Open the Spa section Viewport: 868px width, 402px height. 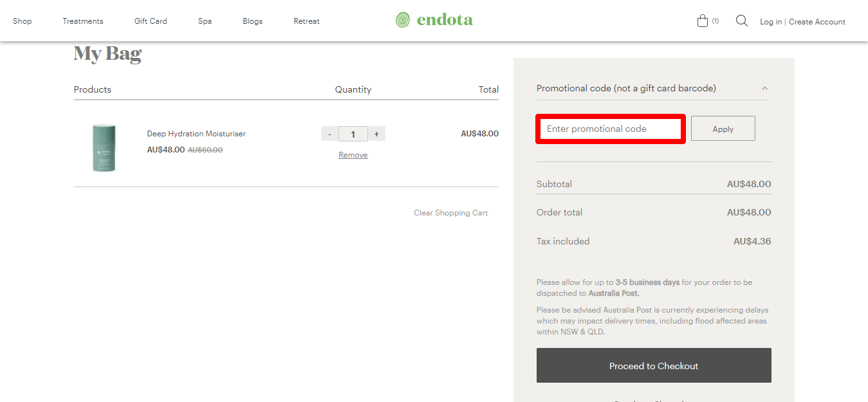pos(205,21)
